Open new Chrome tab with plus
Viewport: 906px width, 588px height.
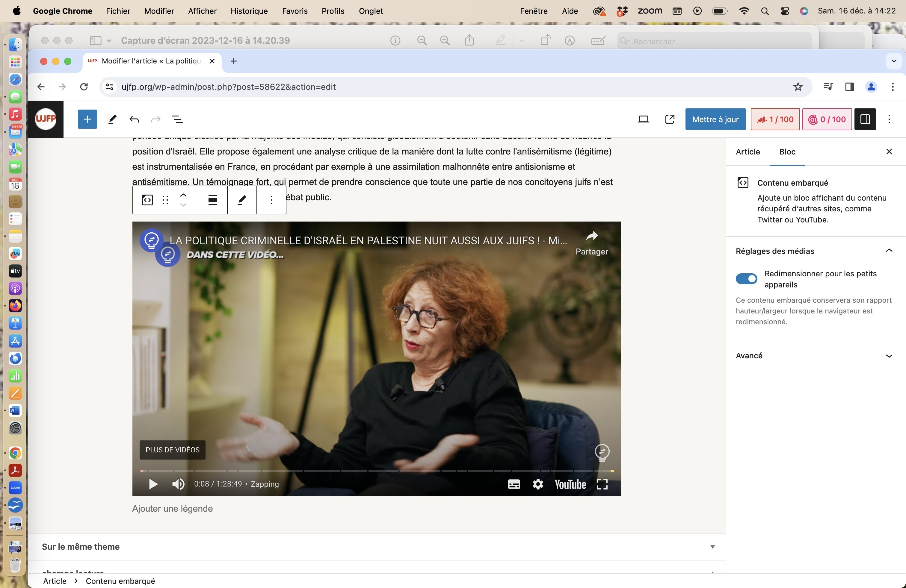tap(234, 61)
